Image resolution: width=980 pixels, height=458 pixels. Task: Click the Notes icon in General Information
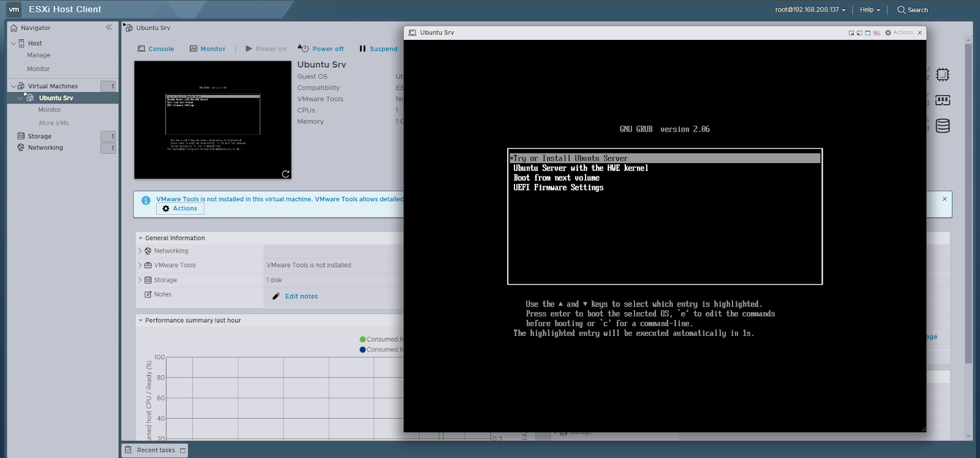pyautogui.click(x=148, y=294)
